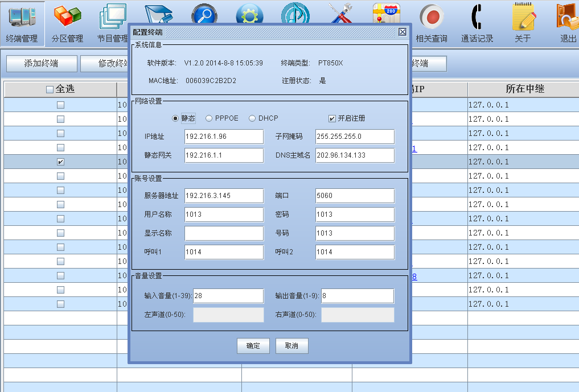
Task: Select the PPPOE radio button
Action: 209,118
